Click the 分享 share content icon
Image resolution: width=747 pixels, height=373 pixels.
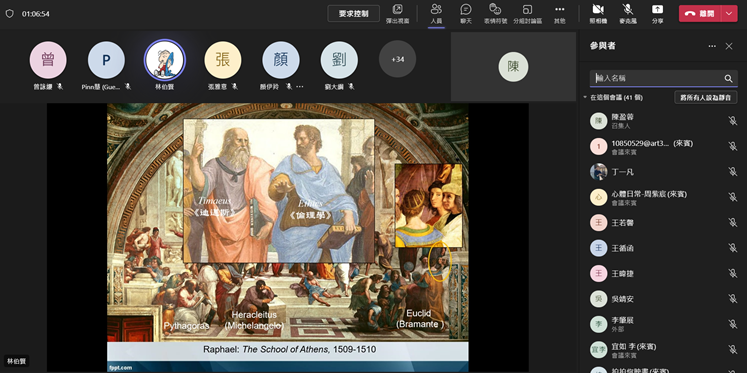pyautogui.click(x=657, y=14)
